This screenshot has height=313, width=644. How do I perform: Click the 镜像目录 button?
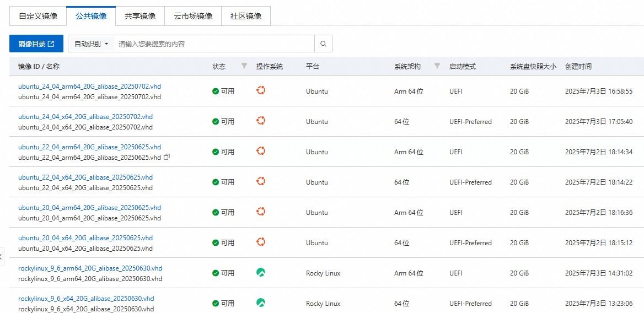(36, 44)
